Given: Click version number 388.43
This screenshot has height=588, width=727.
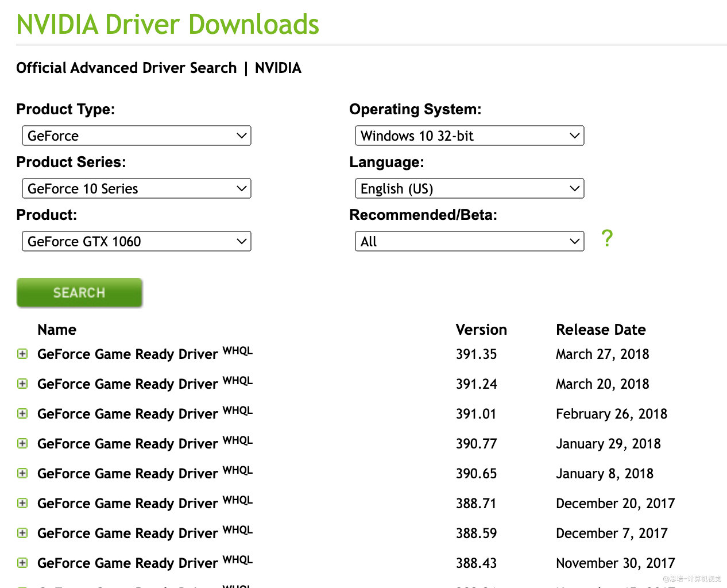Looking at the screenshot, I should (x=476, y=563).
